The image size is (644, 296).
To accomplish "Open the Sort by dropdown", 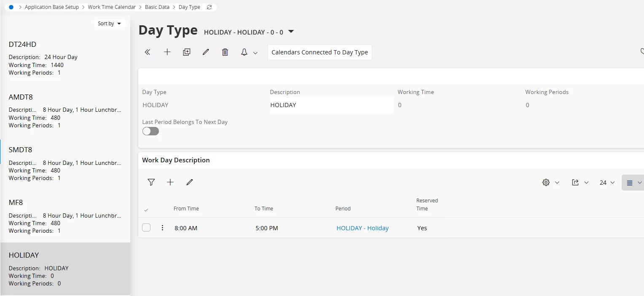I will 109,24.
